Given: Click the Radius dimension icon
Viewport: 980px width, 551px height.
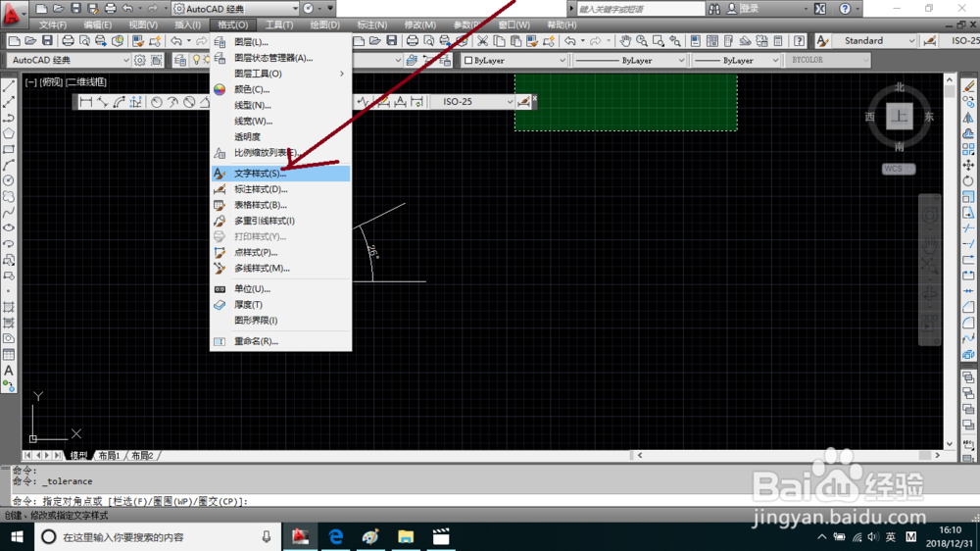Looking at the screenshot, I should tap(156, 102).
